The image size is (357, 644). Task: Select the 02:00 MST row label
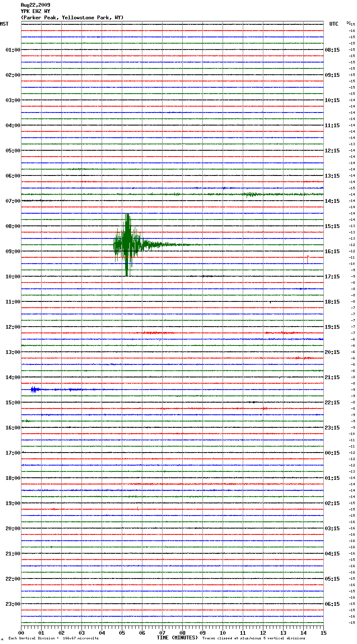(x=13, y=75)
